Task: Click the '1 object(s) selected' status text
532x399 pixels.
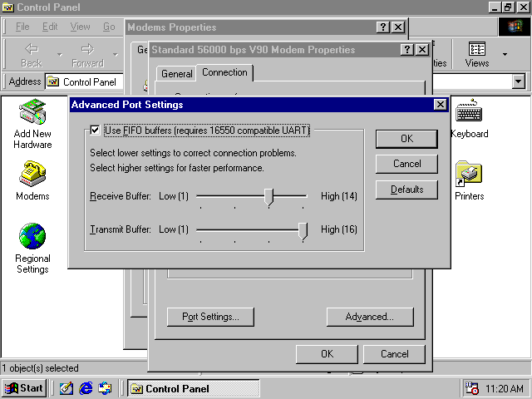Action: 41,368
